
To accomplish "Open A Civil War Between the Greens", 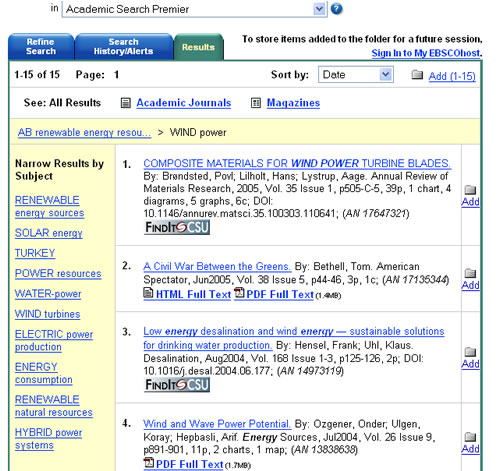I will point(217,266).
